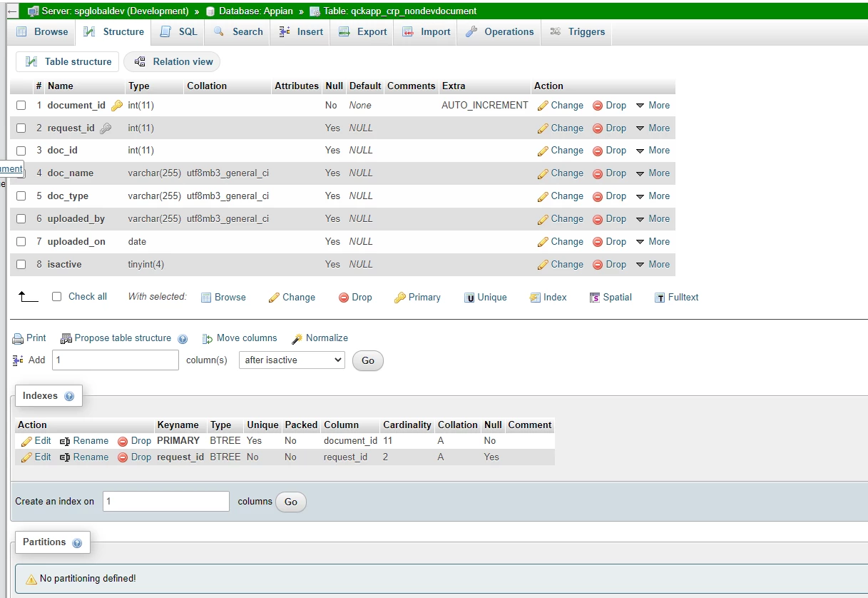Click the pencil icon in document_id row

click(543, 106)
